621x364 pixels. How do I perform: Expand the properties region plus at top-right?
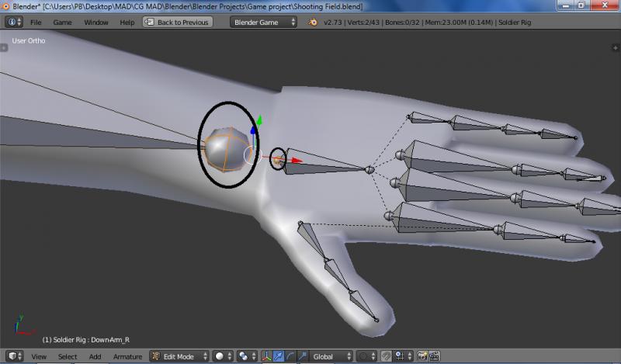(x=615, y=48)
